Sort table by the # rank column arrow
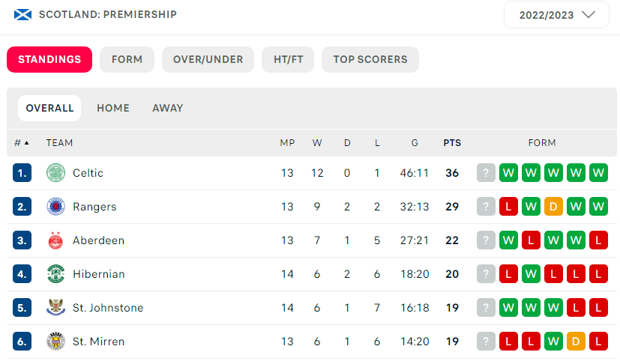Image resolution: width=620 pixels, height=364 pixels. click(26, 142)
